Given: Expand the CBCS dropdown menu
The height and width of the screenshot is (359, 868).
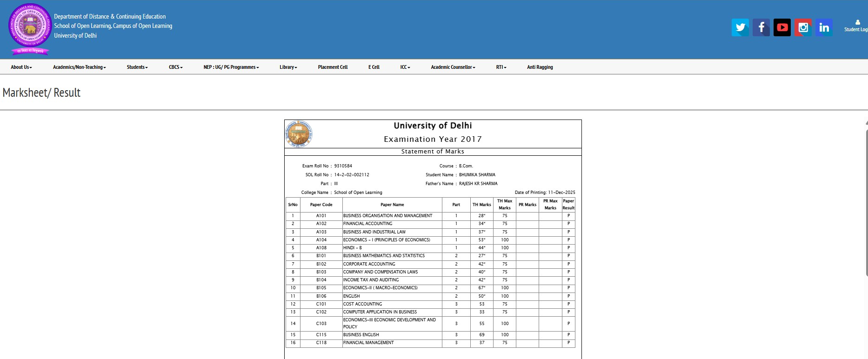Looking at the screenshot, I should coord(175,67).
